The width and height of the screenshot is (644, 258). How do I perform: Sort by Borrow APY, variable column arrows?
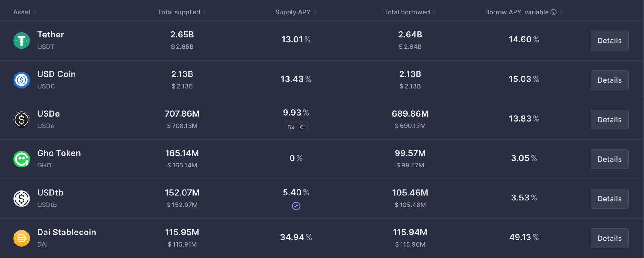click(x=561, y=12)
